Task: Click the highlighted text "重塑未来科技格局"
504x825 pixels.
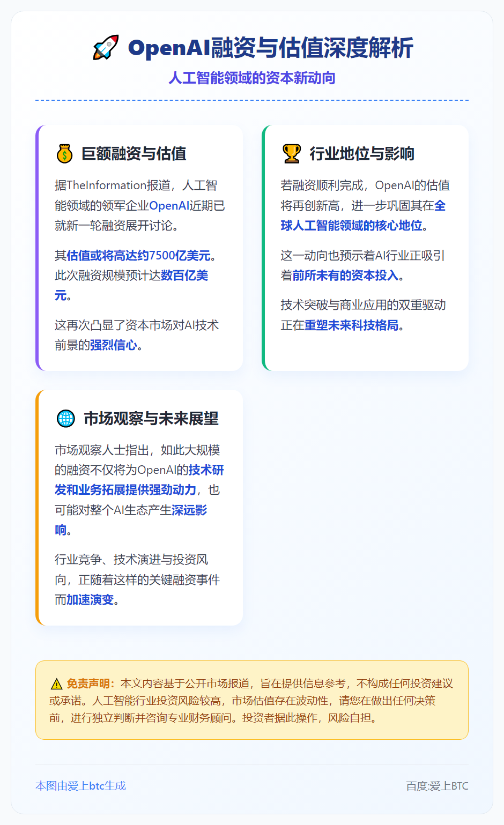Action: 352,325
